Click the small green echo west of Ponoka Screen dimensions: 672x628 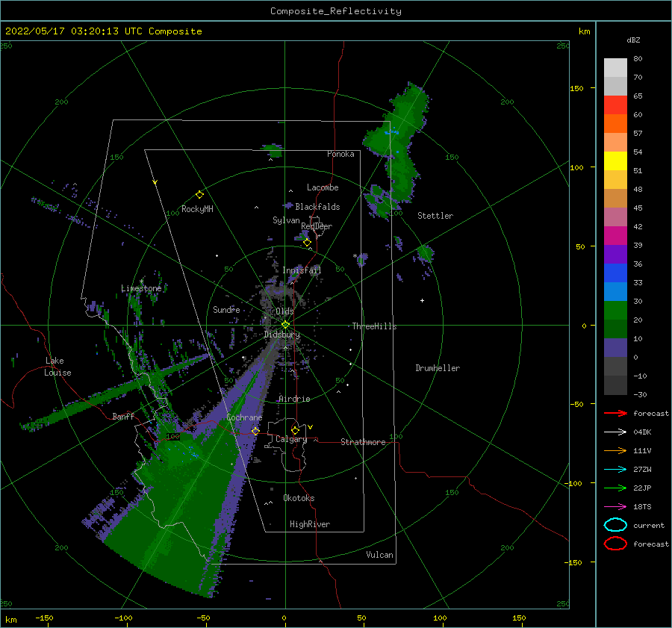[273, 150]
